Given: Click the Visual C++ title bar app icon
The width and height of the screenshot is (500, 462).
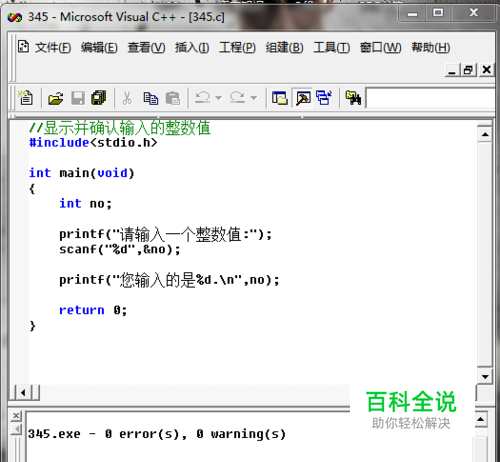Looking at the screenshot, I should point(15,17).
